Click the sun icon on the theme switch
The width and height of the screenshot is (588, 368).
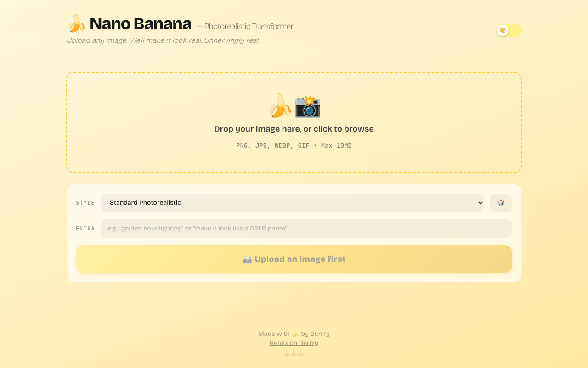click(503, 30)
